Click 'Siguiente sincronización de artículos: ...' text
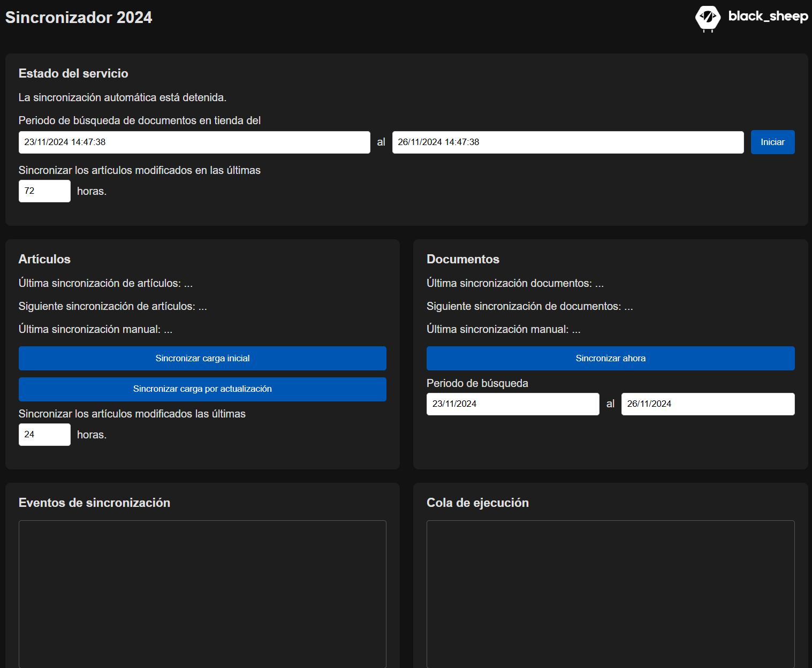 [113, 306]
